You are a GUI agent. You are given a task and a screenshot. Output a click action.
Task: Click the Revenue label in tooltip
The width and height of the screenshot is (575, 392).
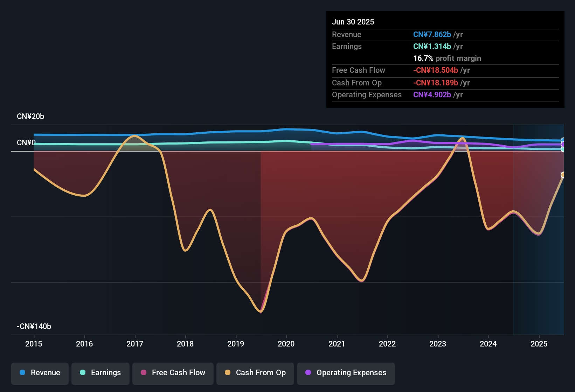coord(347,34)
